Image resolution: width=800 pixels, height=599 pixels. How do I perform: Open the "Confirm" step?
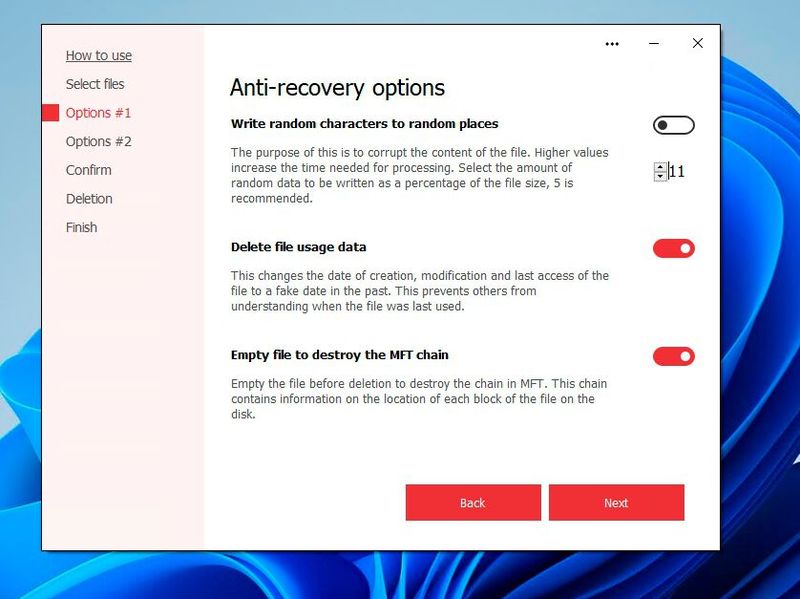click(88, 170)
